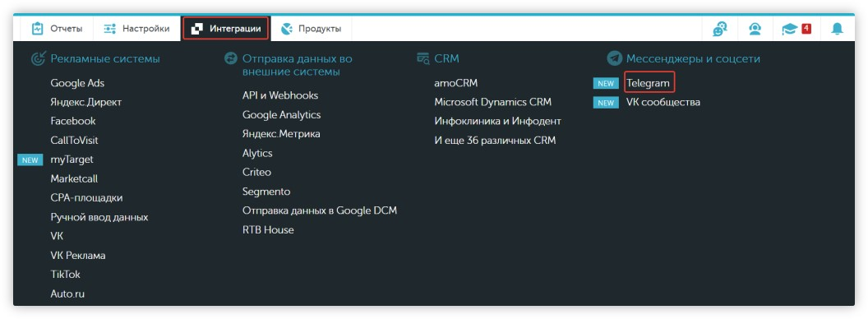The width and height of the screenshot is (868, 319).
Task: Select myTarget integration link
Action: click(x=72, y=160)
